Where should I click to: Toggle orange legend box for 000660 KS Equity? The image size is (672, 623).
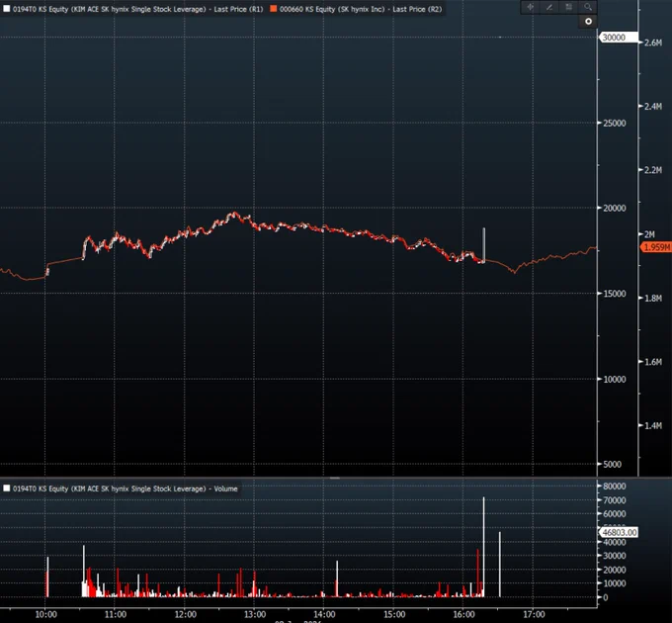[x=273, y=9]
